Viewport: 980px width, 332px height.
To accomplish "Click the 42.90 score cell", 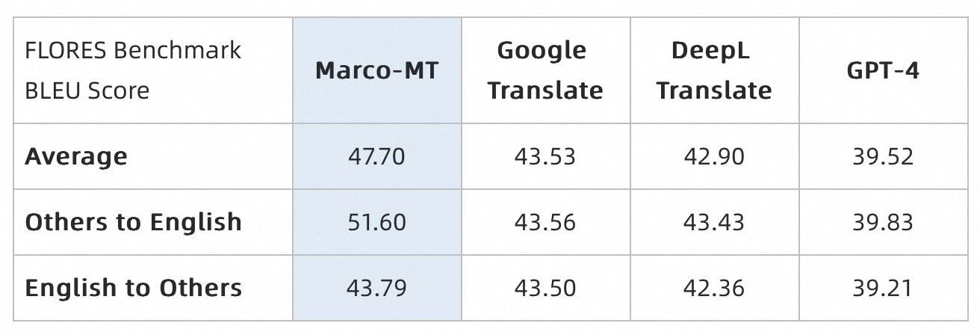I will (714, 156).
